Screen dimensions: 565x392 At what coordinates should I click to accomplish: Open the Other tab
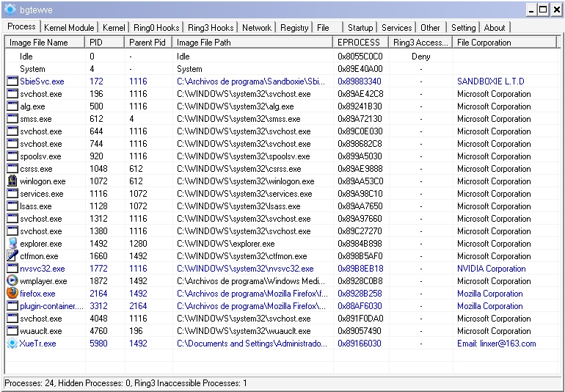[x=430, y=28]
